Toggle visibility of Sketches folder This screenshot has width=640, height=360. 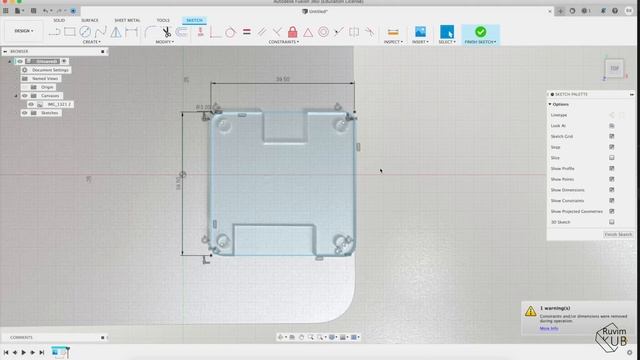click(x=25, y=113)
